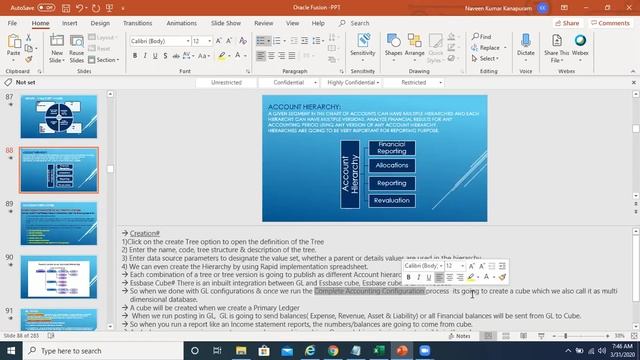Open the File menu
Image resolution: width=640 pixels, height=360 pixels.
12,23
